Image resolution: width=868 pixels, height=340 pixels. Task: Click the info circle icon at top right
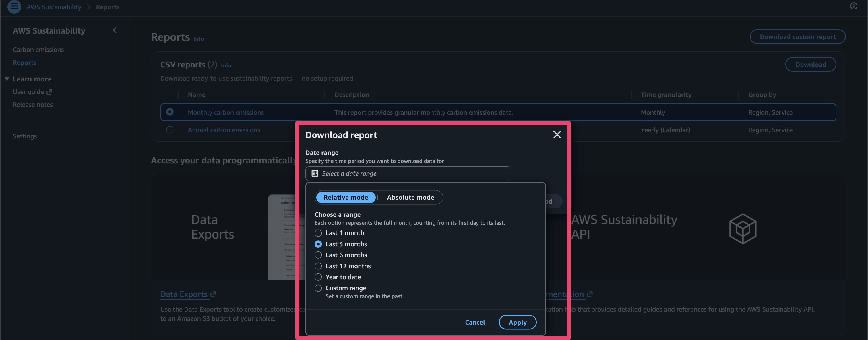click(x=854, y=6)
